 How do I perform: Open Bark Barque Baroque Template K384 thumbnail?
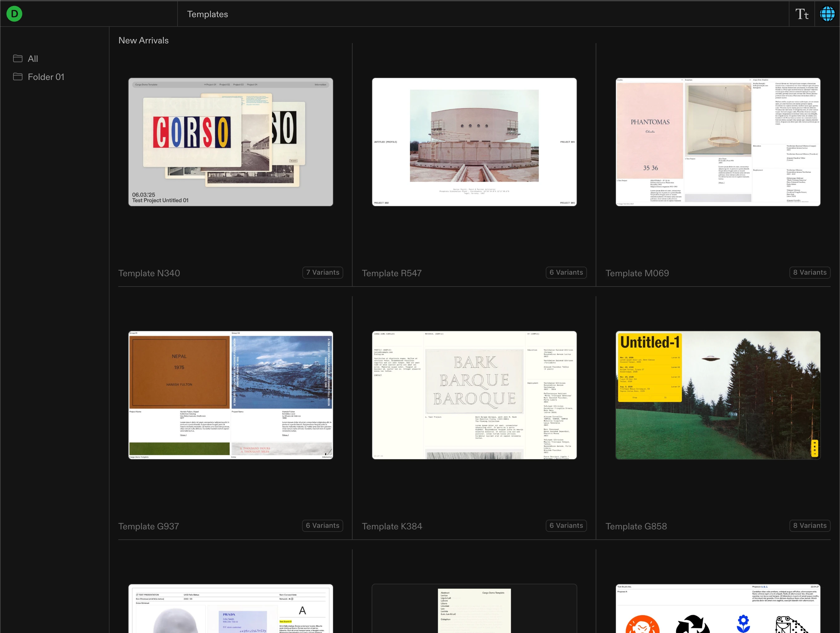pyautogui.click(x=474, y=395)
